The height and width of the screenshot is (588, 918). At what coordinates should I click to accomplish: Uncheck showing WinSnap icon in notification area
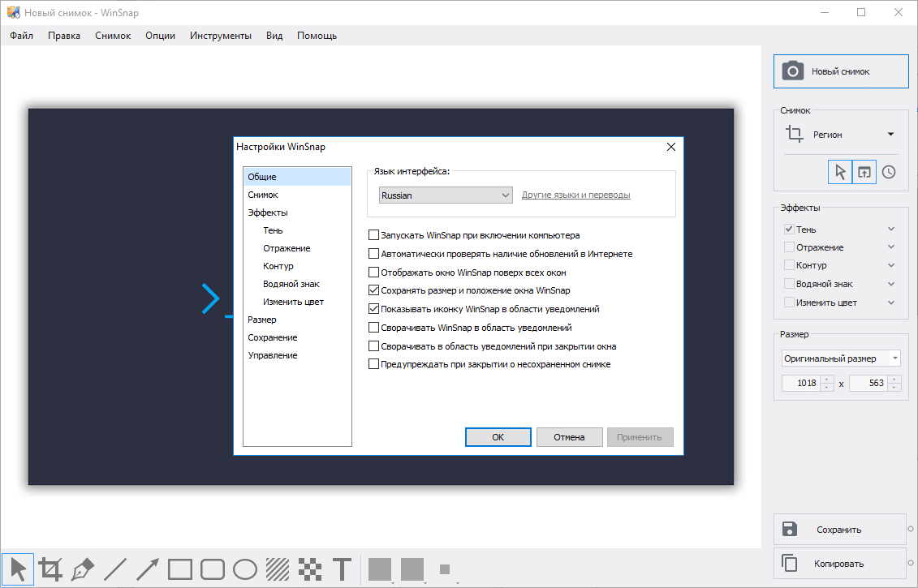[x=373, y=309]
